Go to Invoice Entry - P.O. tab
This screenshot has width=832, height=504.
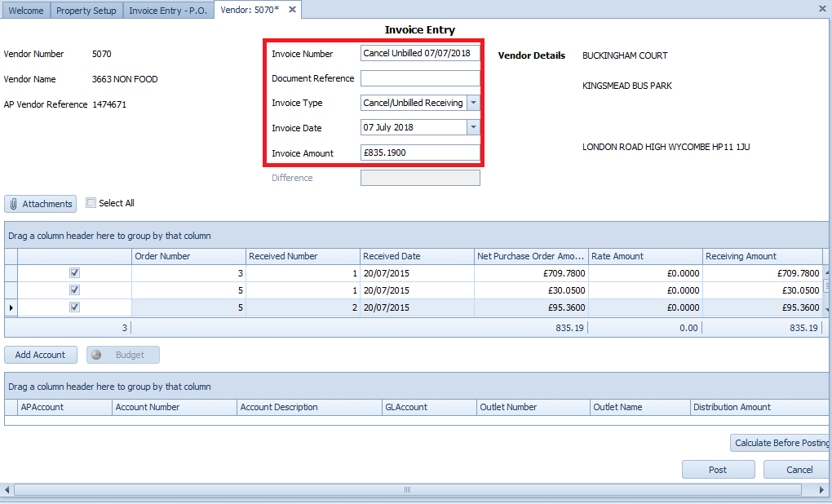(x=168, y=11)
